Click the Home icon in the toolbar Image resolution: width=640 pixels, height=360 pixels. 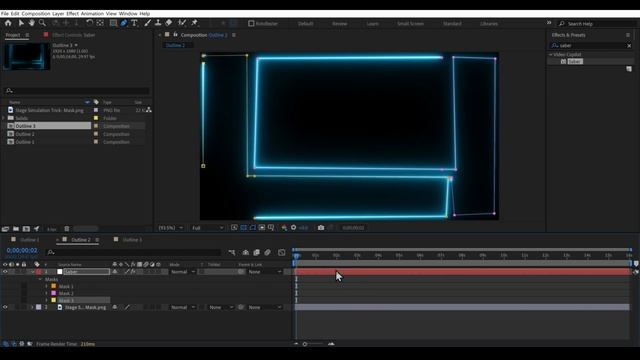pos(8,23)
